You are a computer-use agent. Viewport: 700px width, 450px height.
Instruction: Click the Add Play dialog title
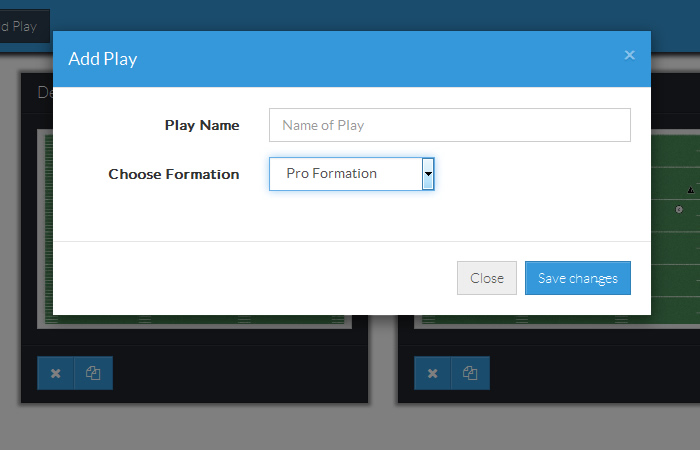coord(103,59)
